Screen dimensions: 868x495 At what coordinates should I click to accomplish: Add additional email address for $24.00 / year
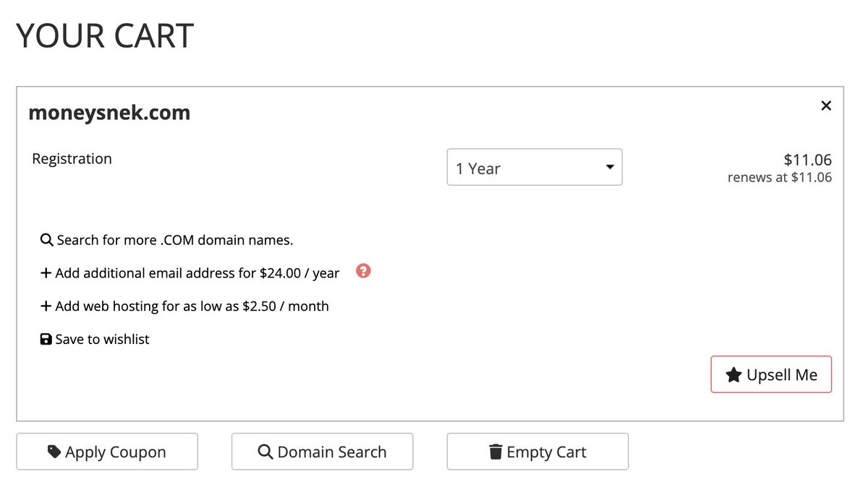pyautogui.click(x=190, y=273)
